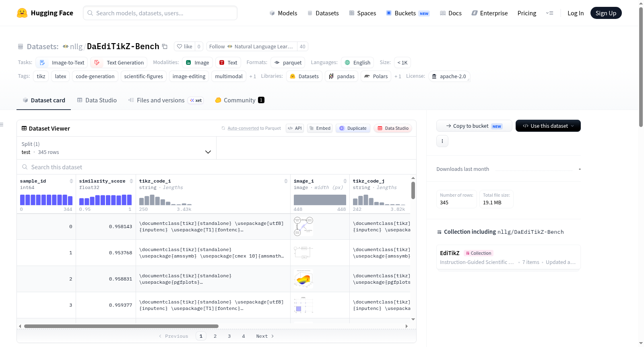This screenshot has width=644, height=347.
Task: Go to Datasets in the top navigation
Action: (x=323, y=13)
